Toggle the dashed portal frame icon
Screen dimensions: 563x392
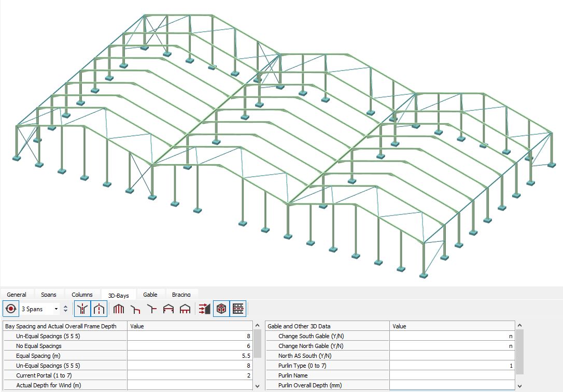tap(99, 309)
